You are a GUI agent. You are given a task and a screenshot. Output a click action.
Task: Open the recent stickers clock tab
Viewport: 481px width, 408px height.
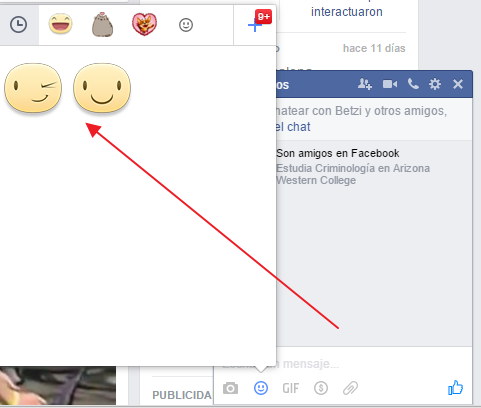coord(18,25)
